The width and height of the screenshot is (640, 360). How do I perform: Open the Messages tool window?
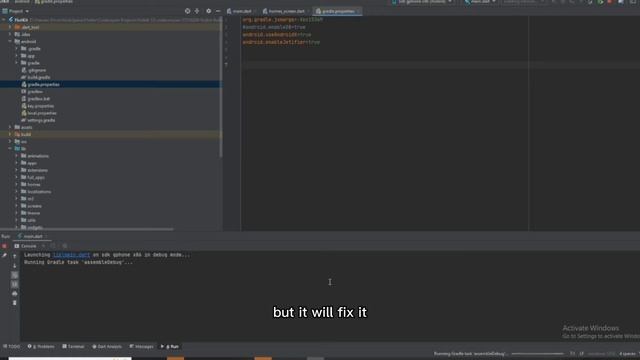(x=142, y=347)
